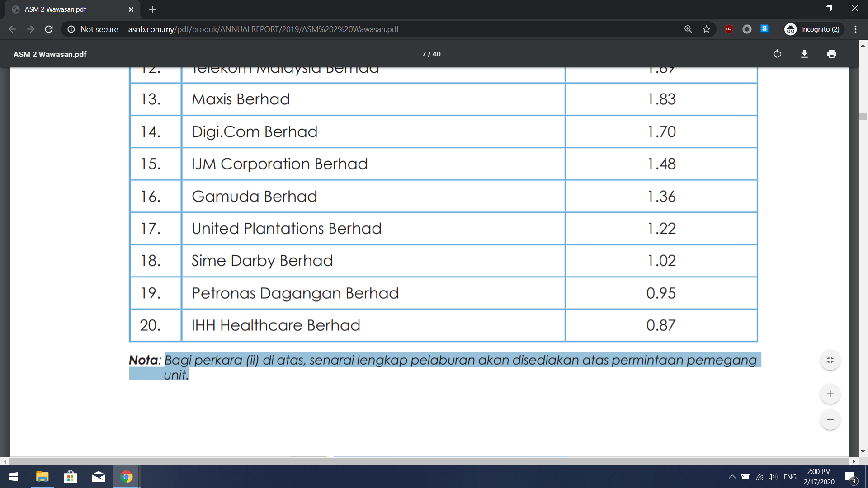Click the value 1.36 cell
This screenshot has width=868, height=488.
tap(661, 196)
